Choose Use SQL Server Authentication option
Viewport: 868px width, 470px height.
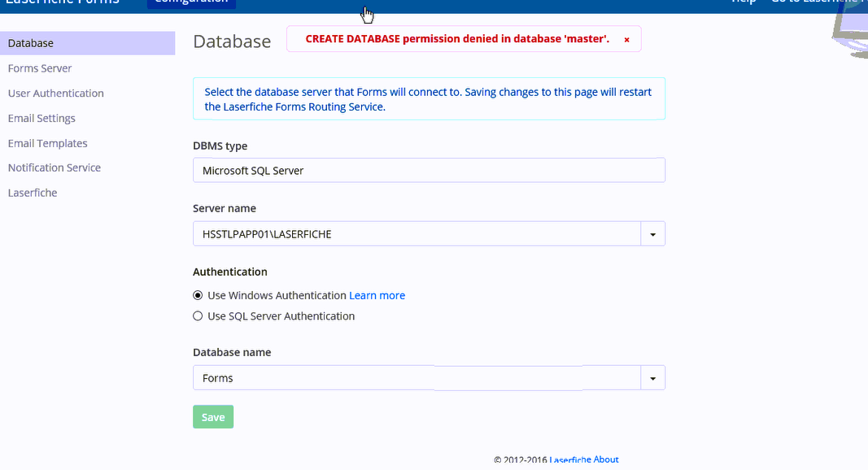pyautogui.click(x=198, y=316)
